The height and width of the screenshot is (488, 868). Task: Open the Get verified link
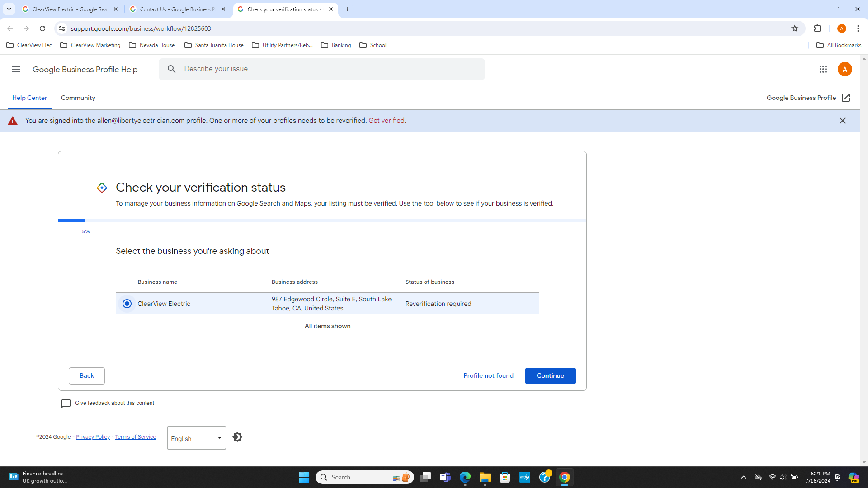[387, 121]
